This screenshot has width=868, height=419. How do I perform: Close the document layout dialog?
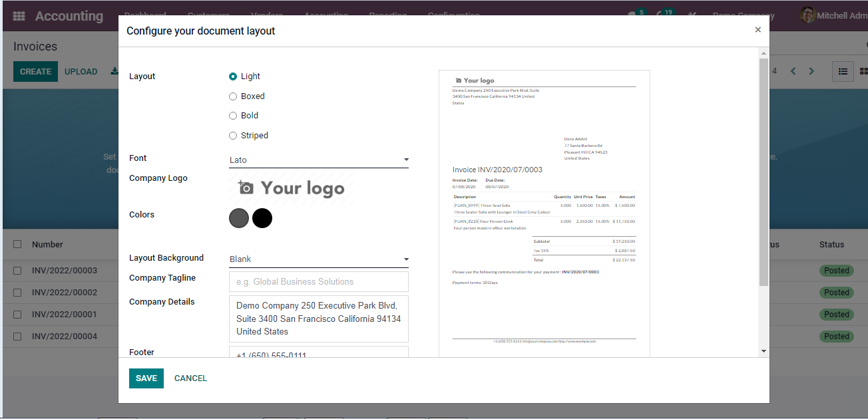click(x=758, y=30)
